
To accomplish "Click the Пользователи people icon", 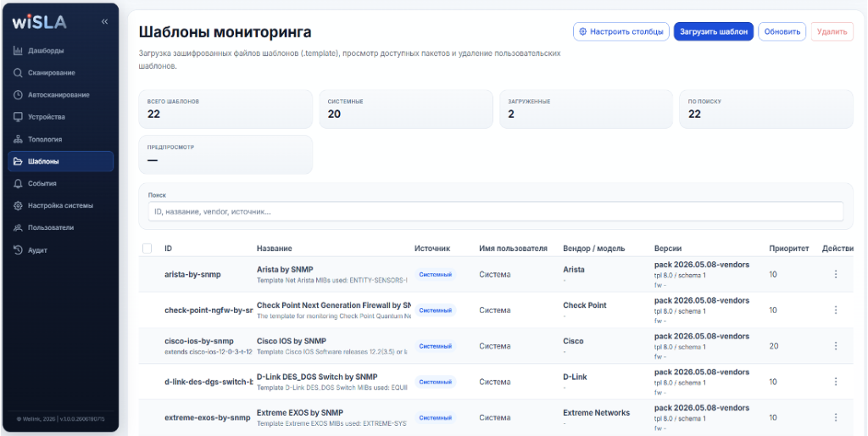I will tap(18, 227).
